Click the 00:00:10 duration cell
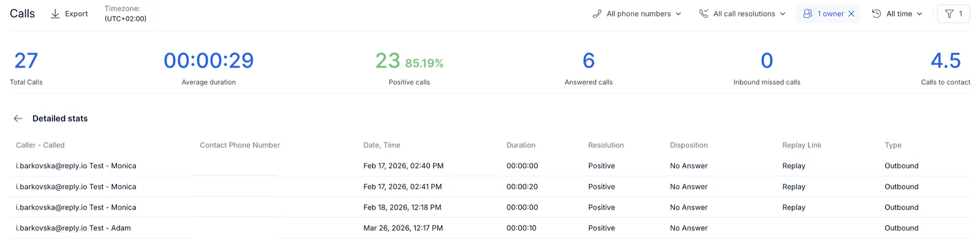The image size is (980, 239). [521, 228]
